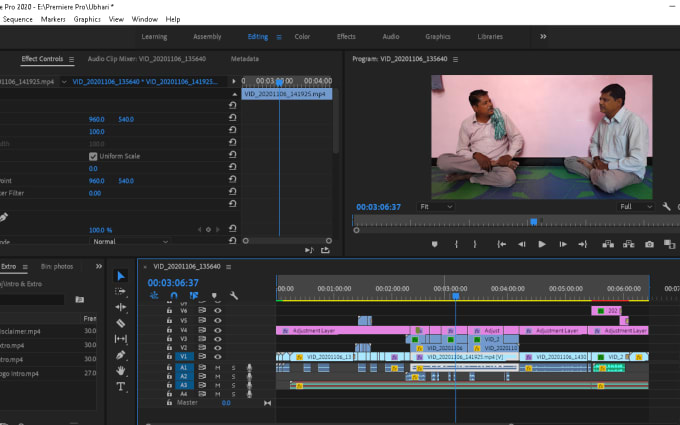Switch to the Metadata tab
The height and width of the screenshot is (425, 680).
(x=245, y=59)
